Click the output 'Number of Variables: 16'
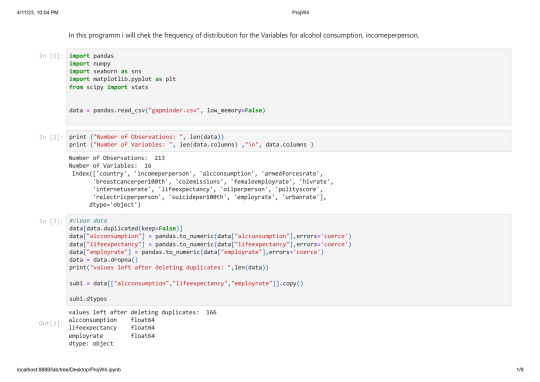The width and height of the screenshot is (540, 382). 110,166
